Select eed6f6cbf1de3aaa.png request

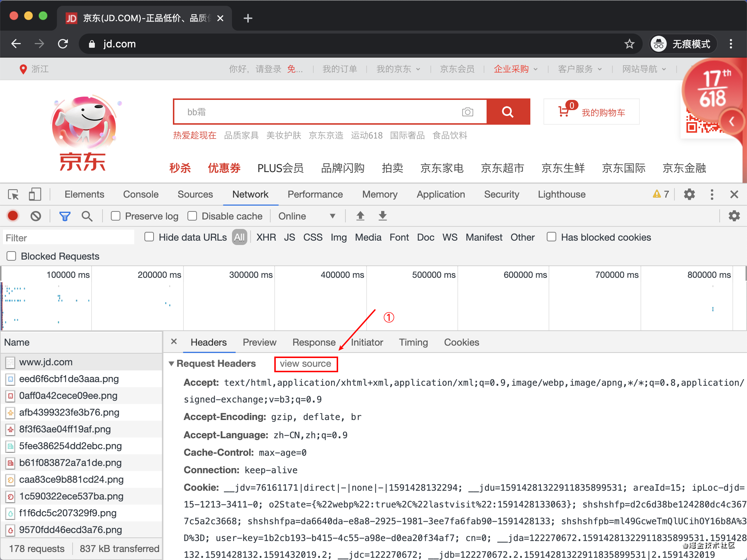pos(81,379)
